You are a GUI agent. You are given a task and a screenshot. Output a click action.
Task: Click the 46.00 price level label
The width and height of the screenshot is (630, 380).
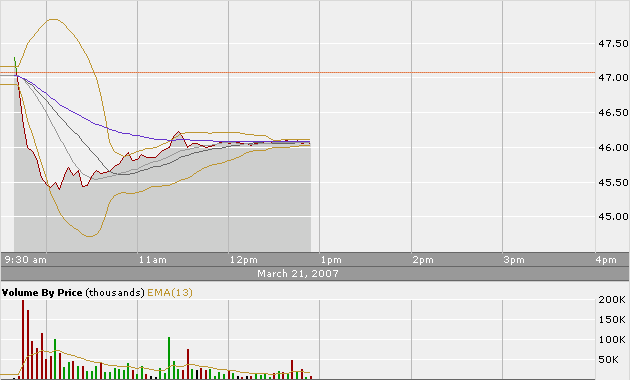[613, 147]
